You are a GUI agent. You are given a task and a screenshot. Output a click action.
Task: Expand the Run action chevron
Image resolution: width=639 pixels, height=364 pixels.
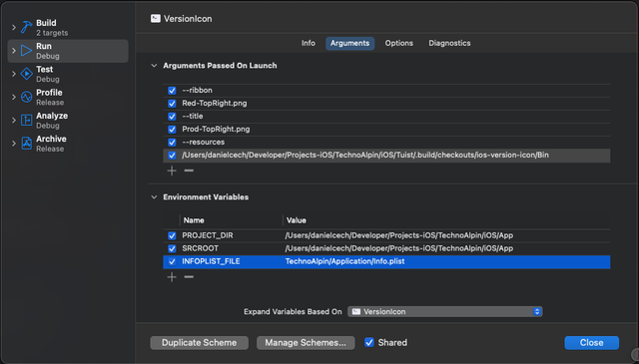click(x=13, y=51)
